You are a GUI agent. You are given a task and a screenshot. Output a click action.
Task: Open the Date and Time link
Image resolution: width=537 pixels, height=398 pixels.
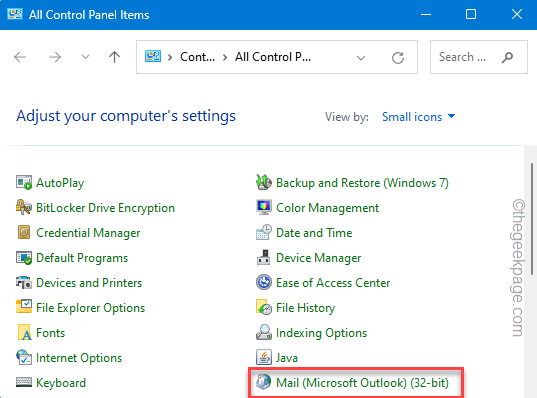314,233
